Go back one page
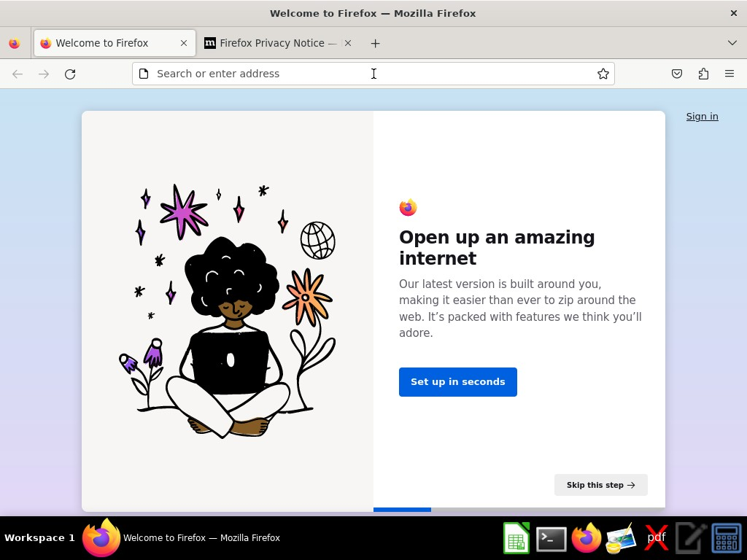This screenshot has height=560, width=747. pos(18,74)
